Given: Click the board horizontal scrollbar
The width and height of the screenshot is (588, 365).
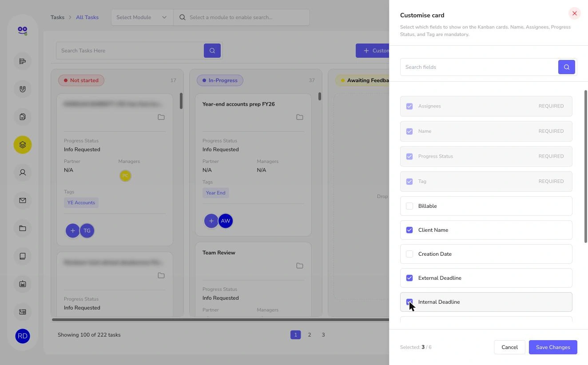Looking at the screenshot, I should tap(220, 319).
